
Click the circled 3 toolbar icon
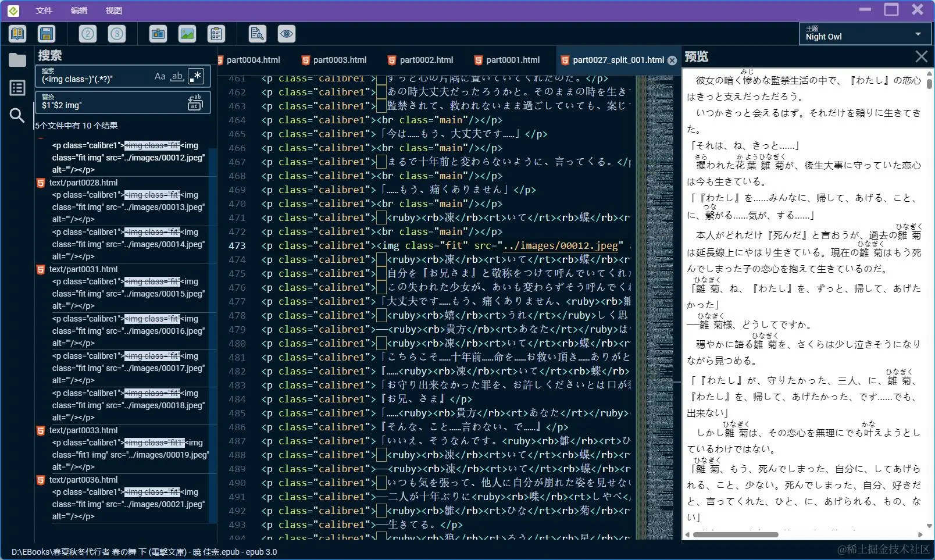click(117, 34)
